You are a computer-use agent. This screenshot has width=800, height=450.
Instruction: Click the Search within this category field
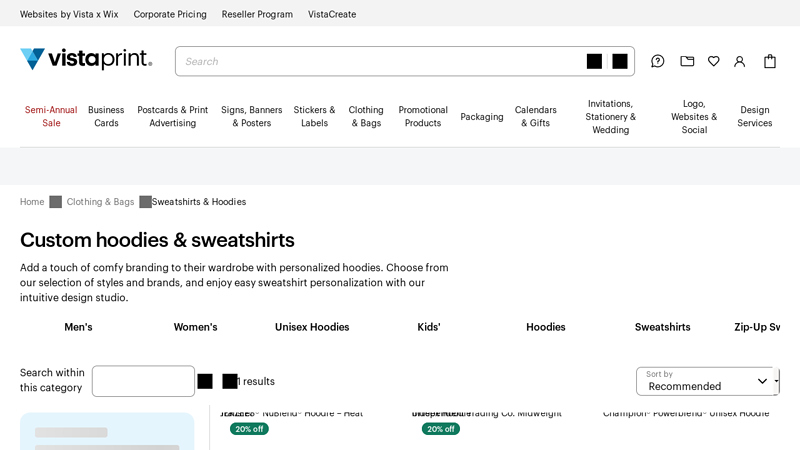click(x=143, y=381)
